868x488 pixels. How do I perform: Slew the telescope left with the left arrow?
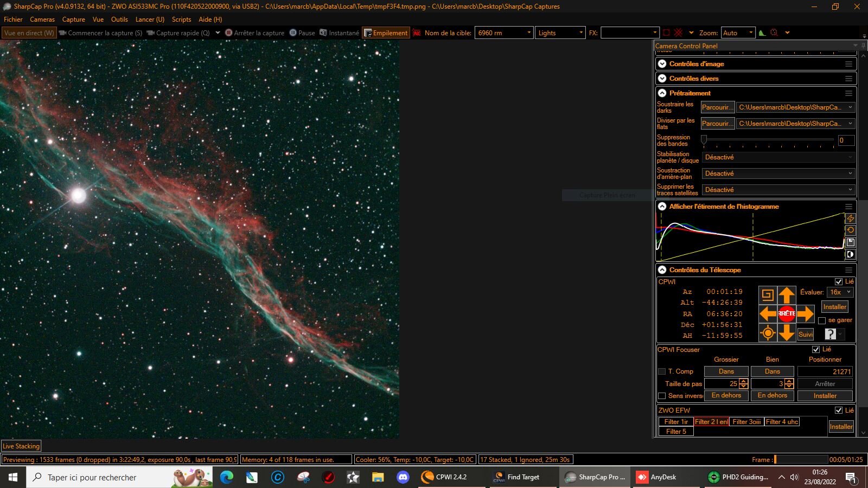point(768,313)
